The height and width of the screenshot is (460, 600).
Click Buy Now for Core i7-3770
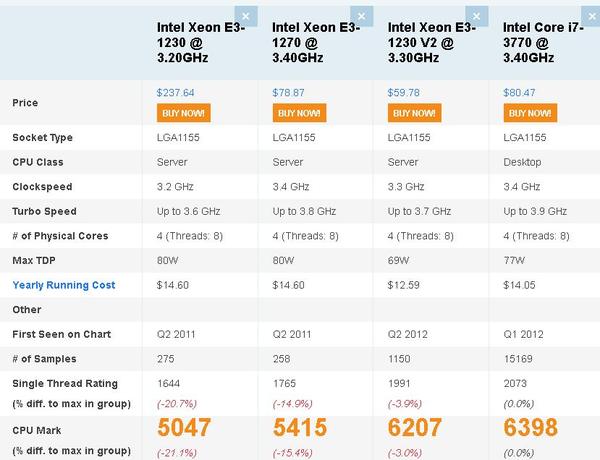[529, 113]
